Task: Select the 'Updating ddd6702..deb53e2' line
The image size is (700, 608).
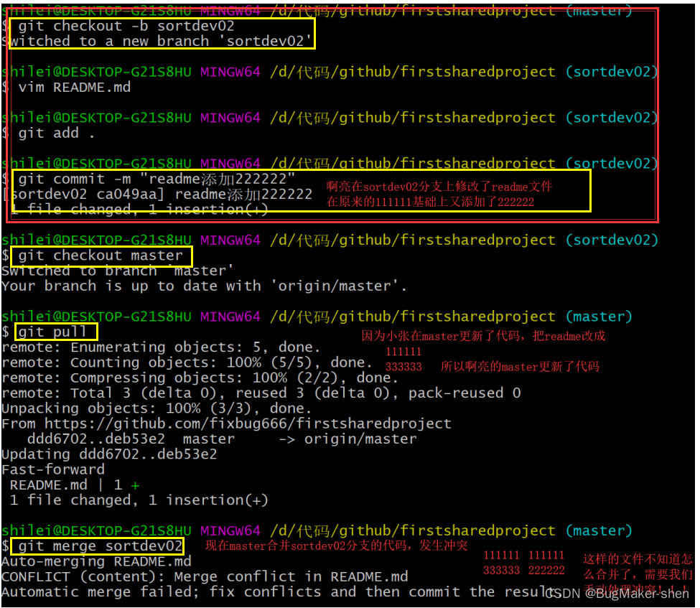Action: (x=109, y=454)
